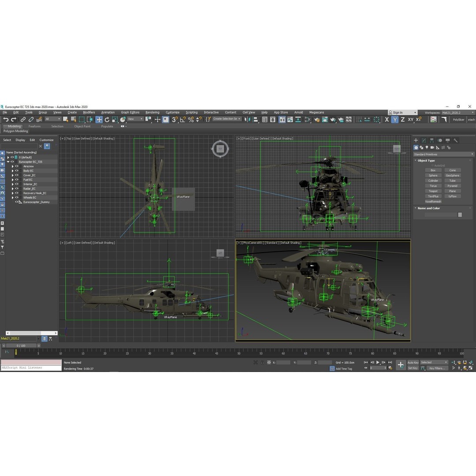The height and width of the screenshot is (476, 476).
Task: Collapse the Object Type rollout
Action: 426,160
